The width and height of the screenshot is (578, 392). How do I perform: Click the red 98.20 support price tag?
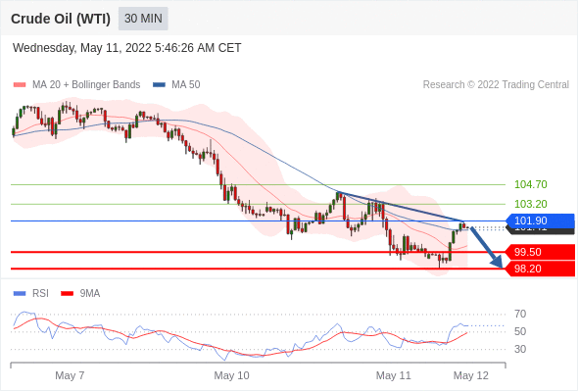point(540,269)
